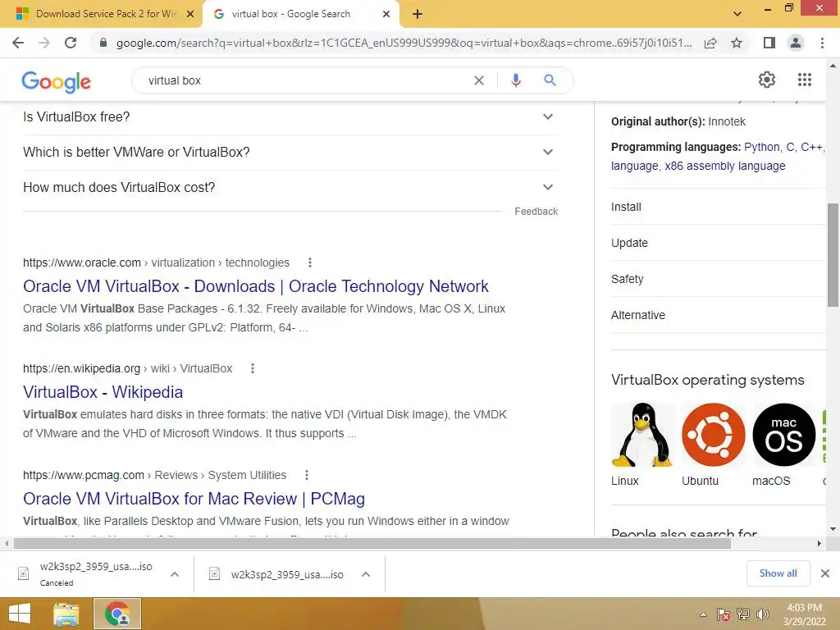Open File Explorer from taskbar

click(x=66, y=614)
